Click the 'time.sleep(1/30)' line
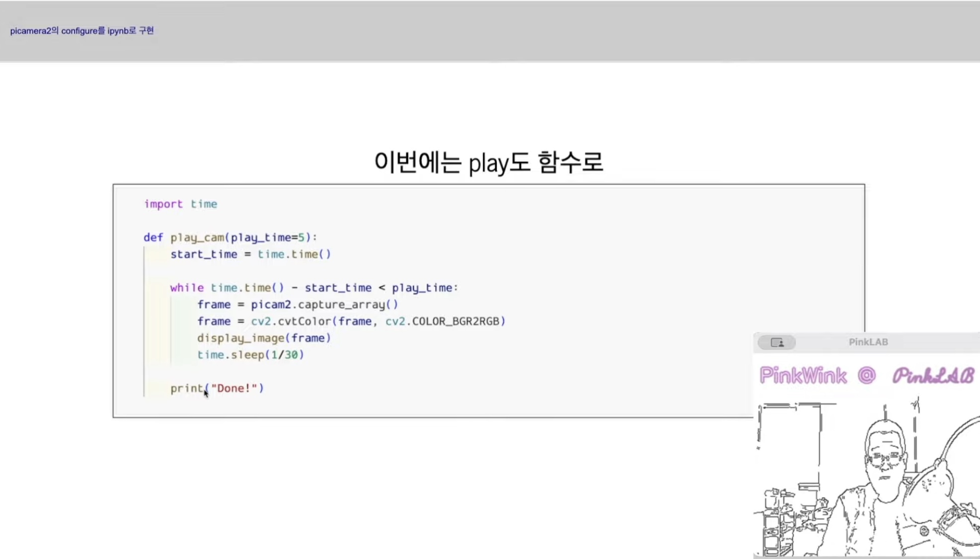The height and width of the screenshot is (559, 980). pos(250,355)
